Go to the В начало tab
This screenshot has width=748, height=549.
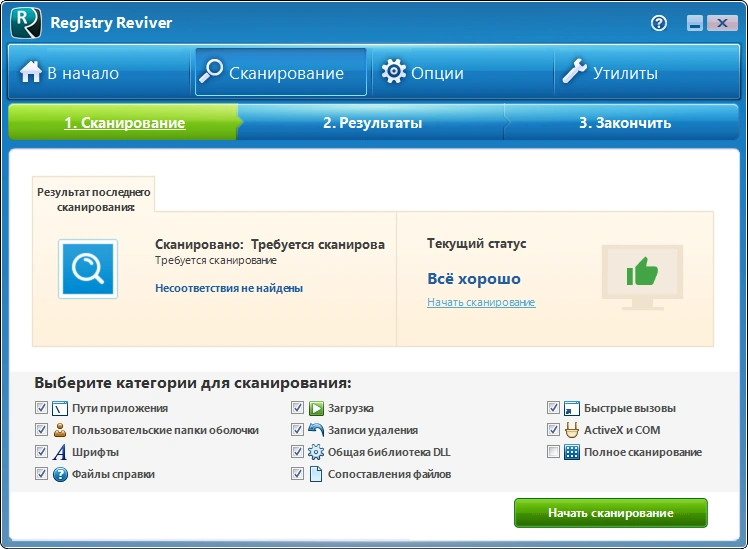click(x=100, y=72)
